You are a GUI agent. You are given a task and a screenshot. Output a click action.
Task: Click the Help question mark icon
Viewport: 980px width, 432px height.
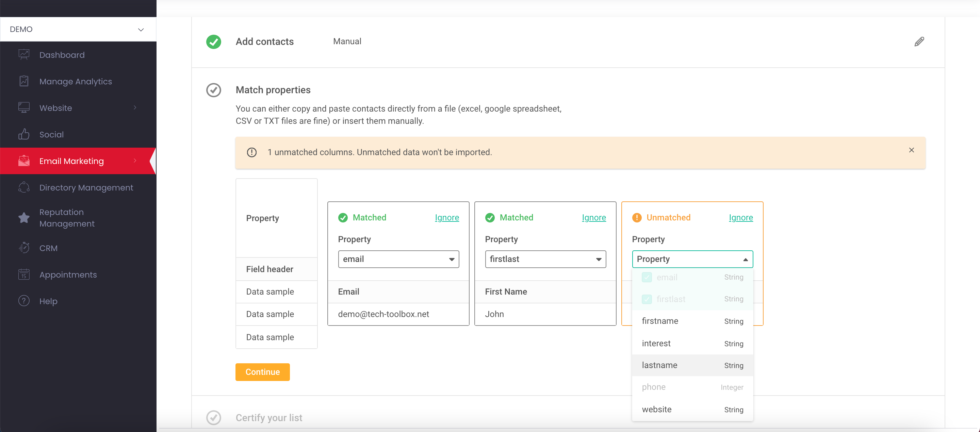pyautogui.click(x=24, y=301)
